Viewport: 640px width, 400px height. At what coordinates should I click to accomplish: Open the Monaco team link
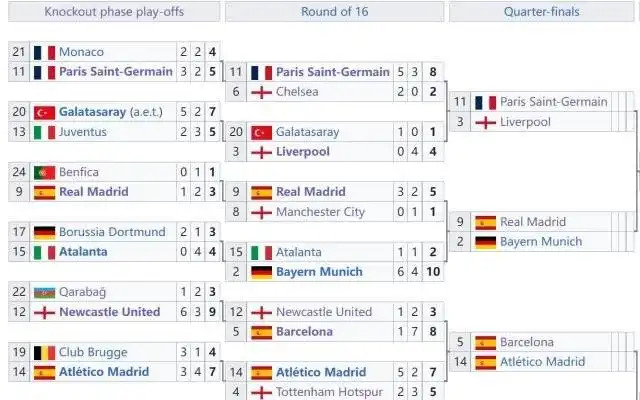coord(81,52)
